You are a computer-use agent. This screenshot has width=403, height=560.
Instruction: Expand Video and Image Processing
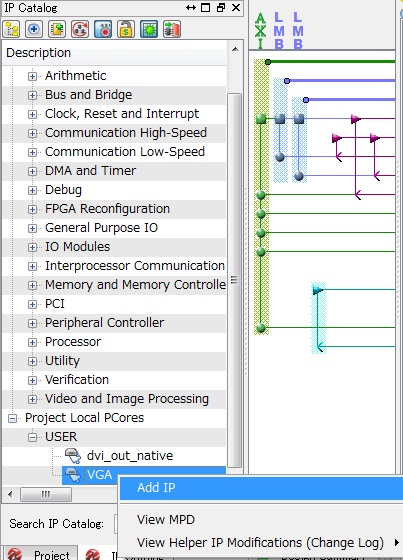[x=32, y=399]
